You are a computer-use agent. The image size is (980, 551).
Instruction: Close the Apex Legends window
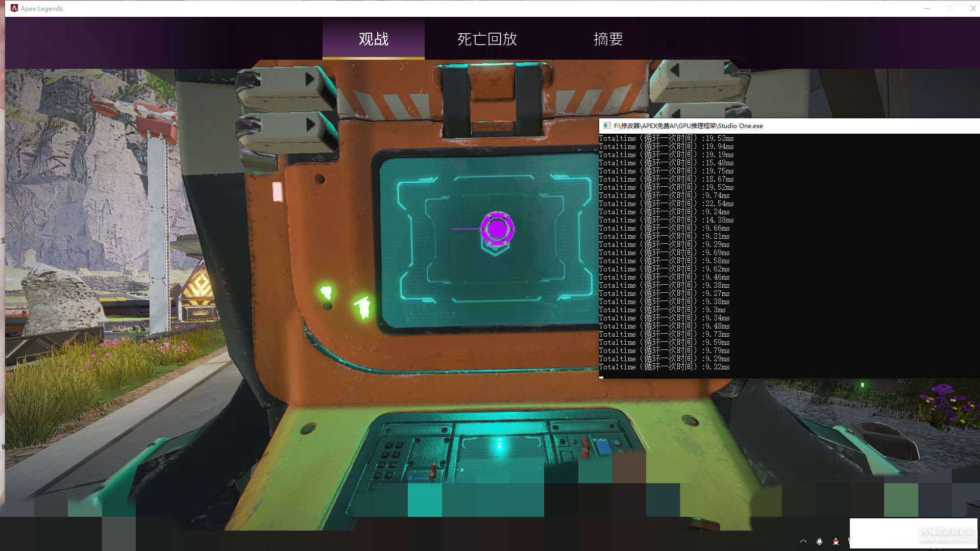point(973,8)
